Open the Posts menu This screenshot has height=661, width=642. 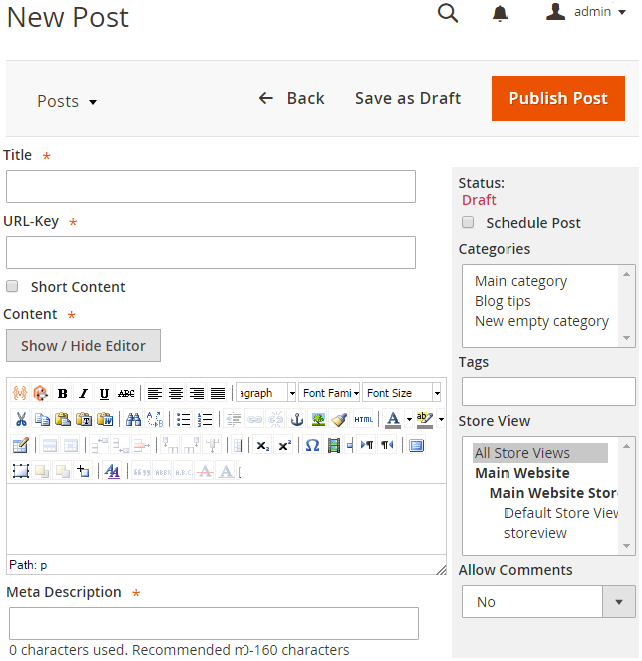[67, 101]
